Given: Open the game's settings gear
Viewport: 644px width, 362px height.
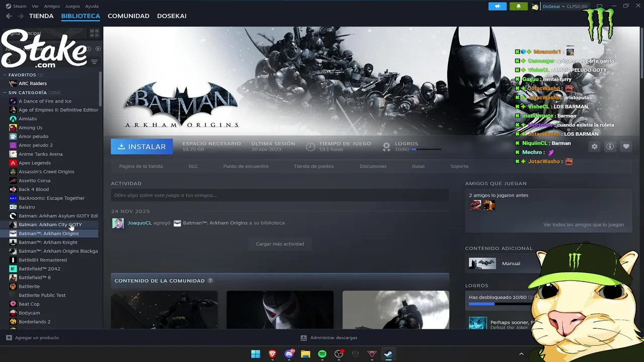Looking at the screenshot, I should click(x=595, y=146).
